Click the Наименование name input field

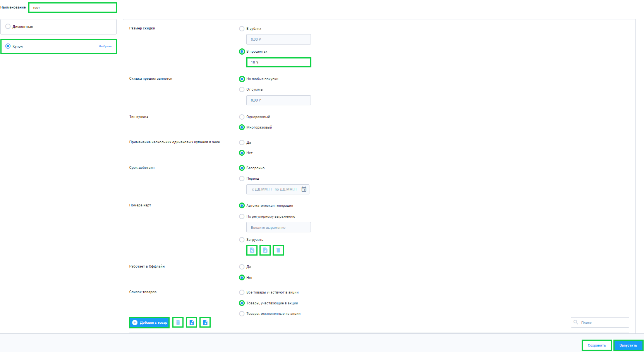click(72, 7)
